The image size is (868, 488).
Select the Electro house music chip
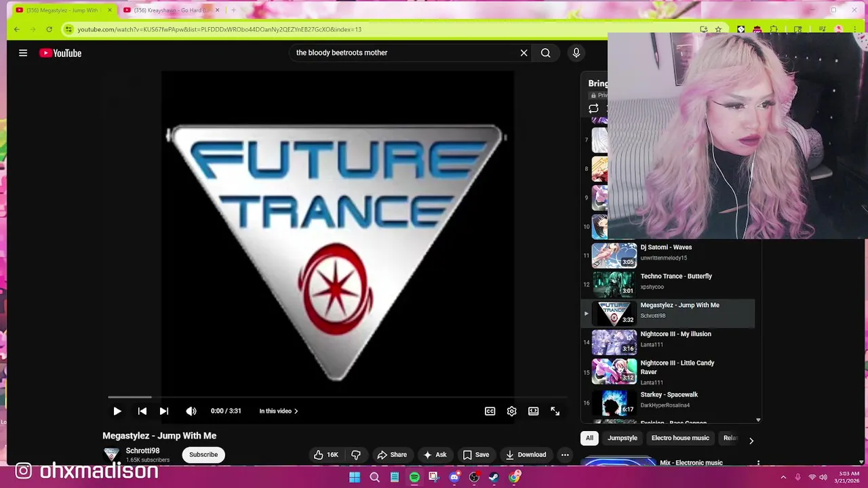[680, 438]
